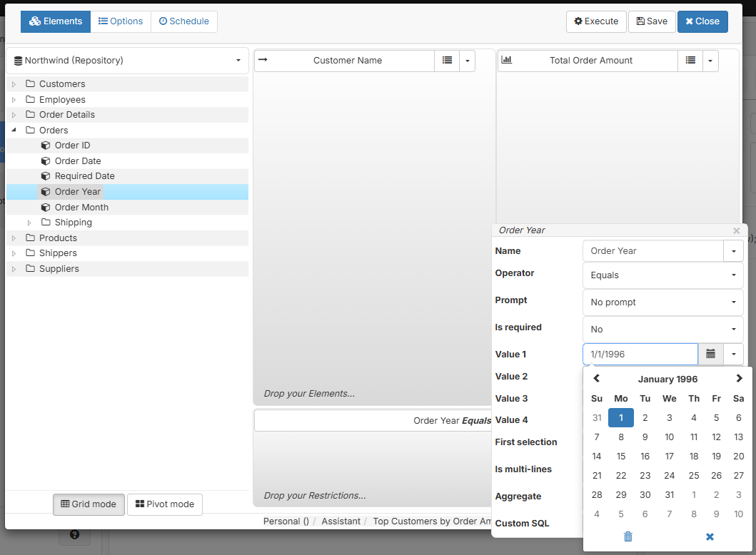
Task: Go to next month in date picker
Action: [739, 379]
